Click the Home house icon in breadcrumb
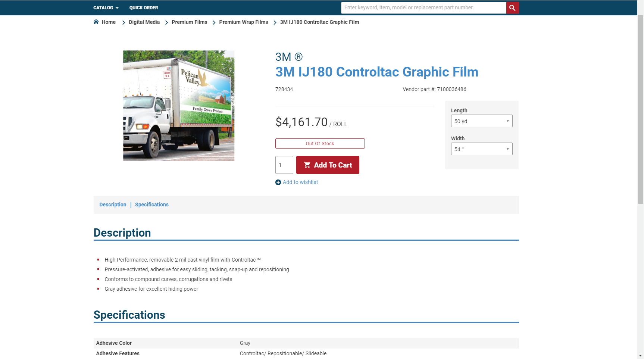644x359 pixels. 96,22
